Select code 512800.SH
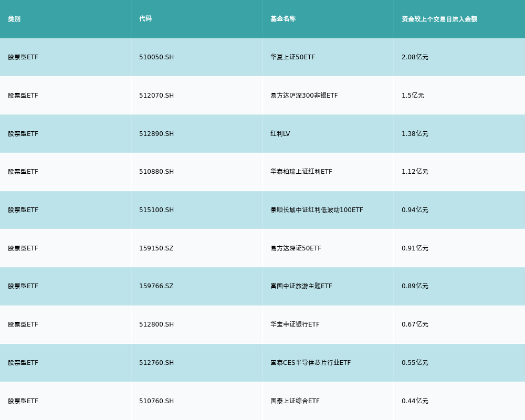Image resolution: width=525 pixels, height=420 pixels. 156,324
